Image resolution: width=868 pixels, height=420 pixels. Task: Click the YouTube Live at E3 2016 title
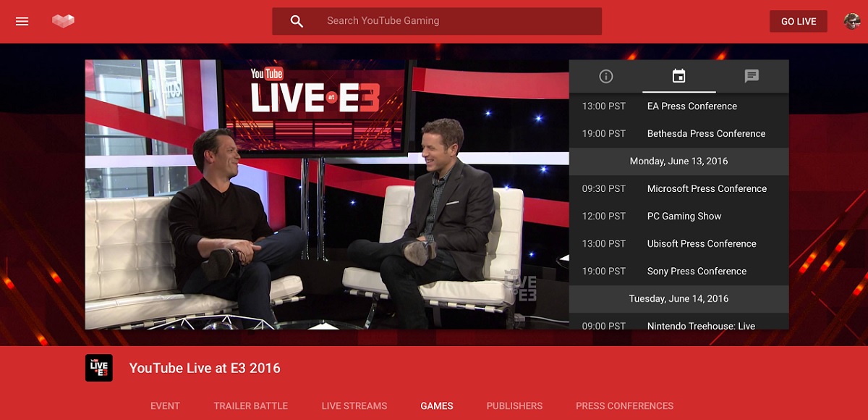point(205,368)
